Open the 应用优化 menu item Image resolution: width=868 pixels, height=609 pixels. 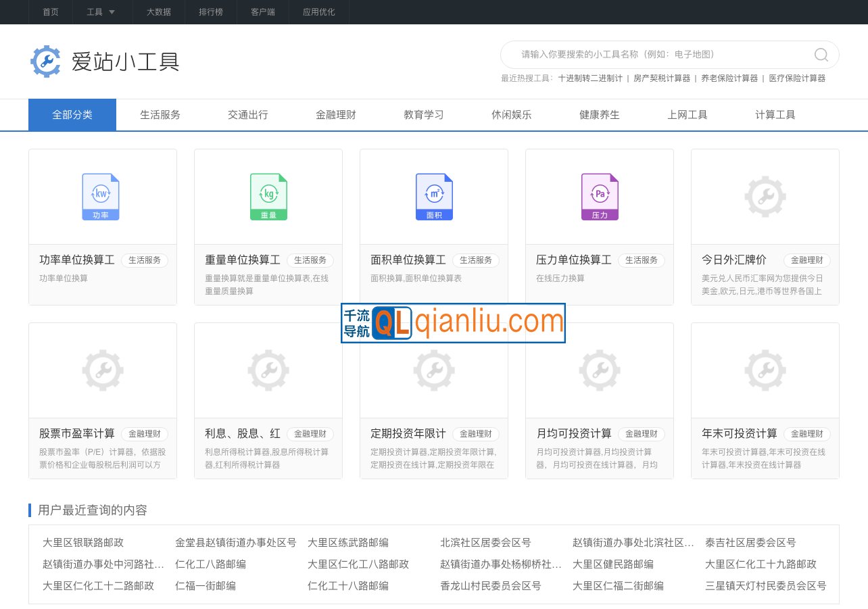tap(318, 12)
